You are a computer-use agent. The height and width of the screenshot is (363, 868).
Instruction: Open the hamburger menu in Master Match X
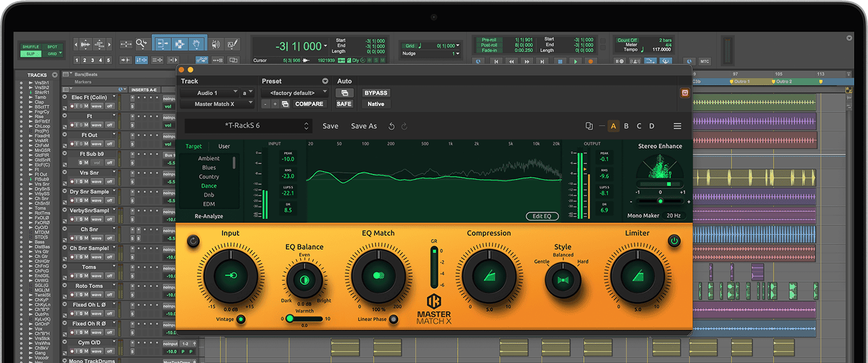pos(677,126)
